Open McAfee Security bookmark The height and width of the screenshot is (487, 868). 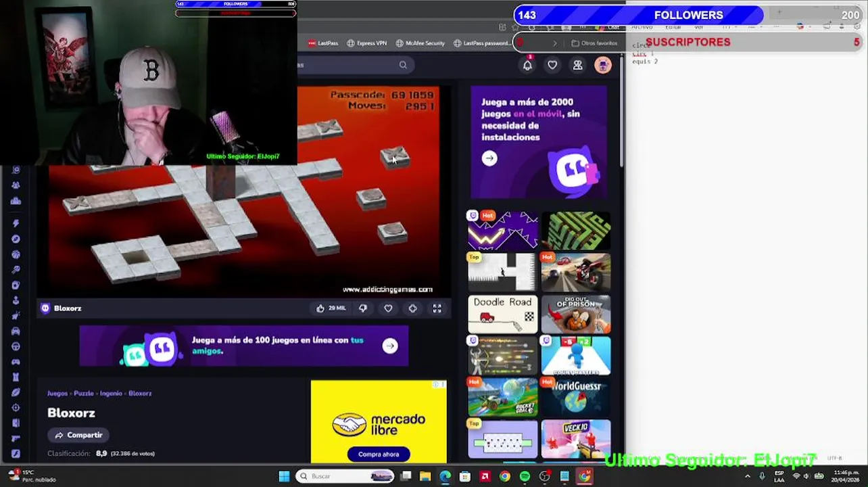[x=420, y=43]
